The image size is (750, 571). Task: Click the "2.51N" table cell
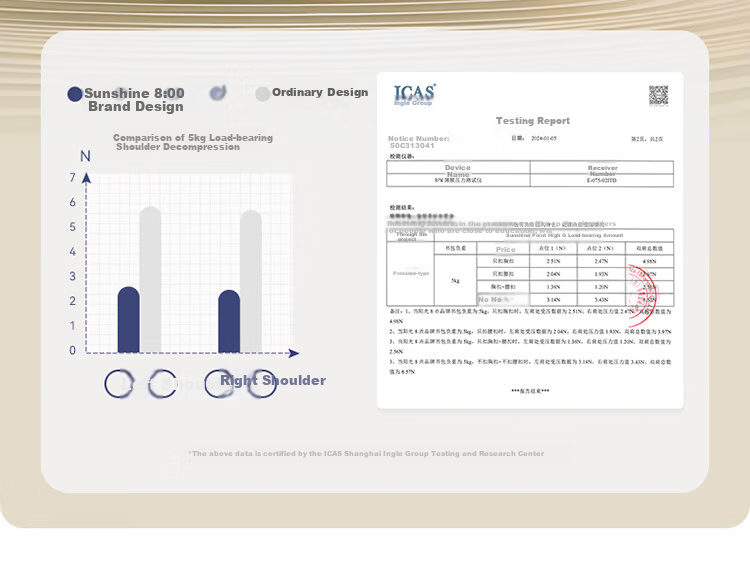click(553, 261)
